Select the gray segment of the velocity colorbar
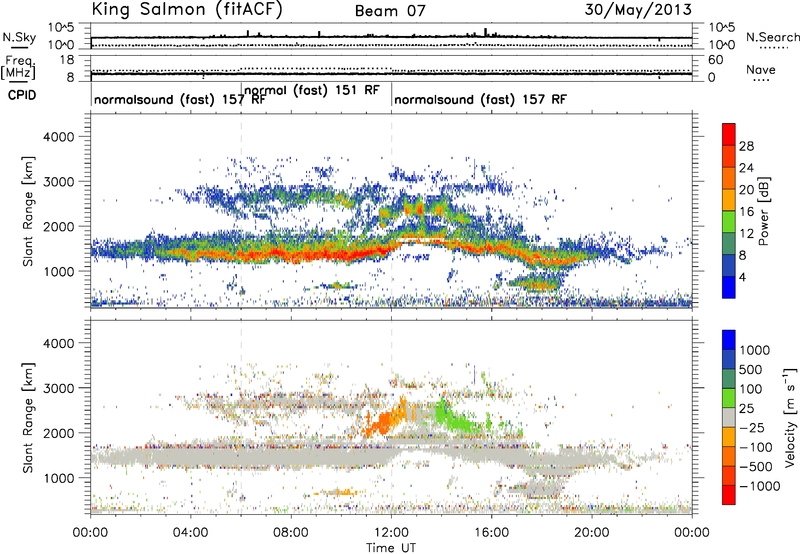This screenshot has height=554, width=800. click(729, 417)
